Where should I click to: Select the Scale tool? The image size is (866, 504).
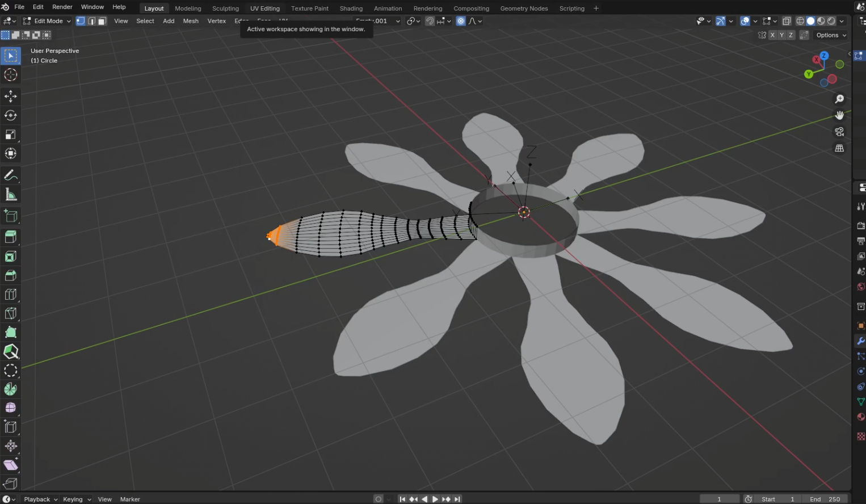coord(11,135)
